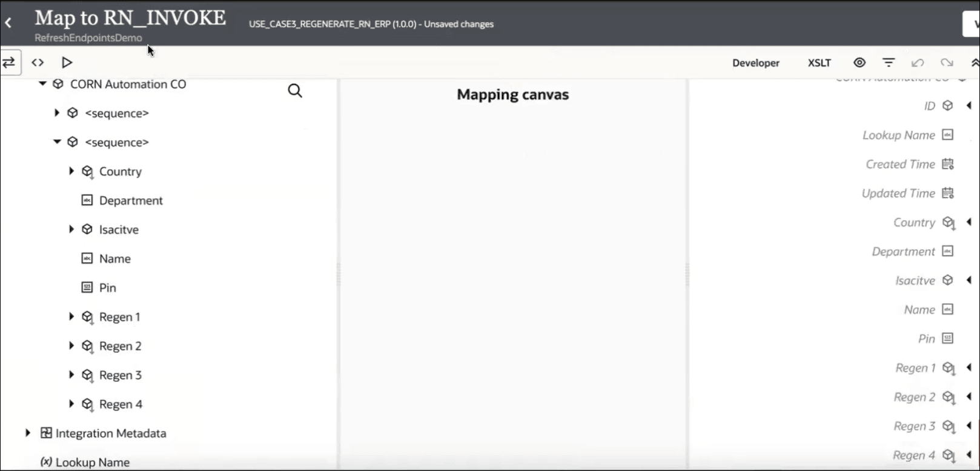The image size is (980, 471).
Task: Select the CORN Automation CO source label
Action: coord(128,84)
